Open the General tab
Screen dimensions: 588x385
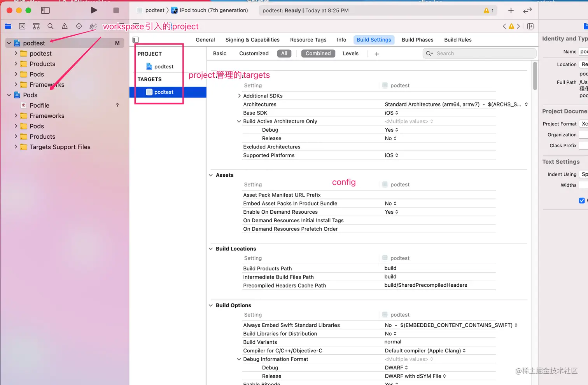(x=205, y=40)
